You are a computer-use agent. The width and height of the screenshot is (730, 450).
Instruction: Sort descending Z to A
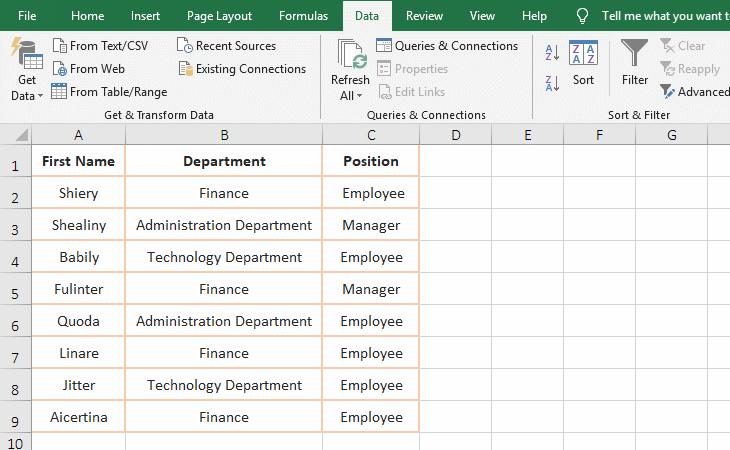pos(552,81)
